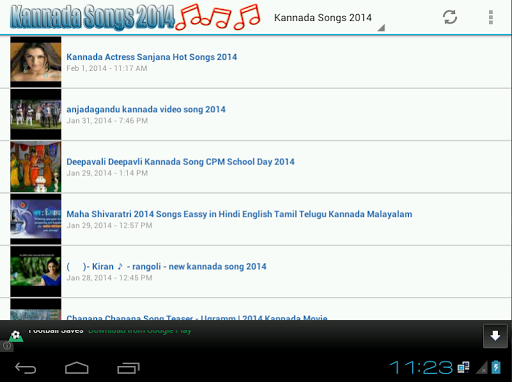
Task: Tap the Android recent apps button
Action: 128,368
